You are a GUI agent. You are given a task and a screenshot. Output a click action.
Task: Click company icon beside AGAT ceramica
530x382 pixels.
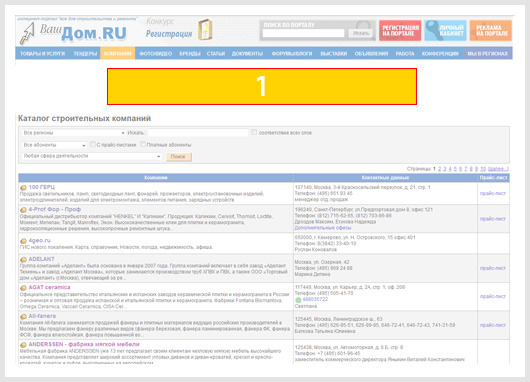[x=23, y=288]
